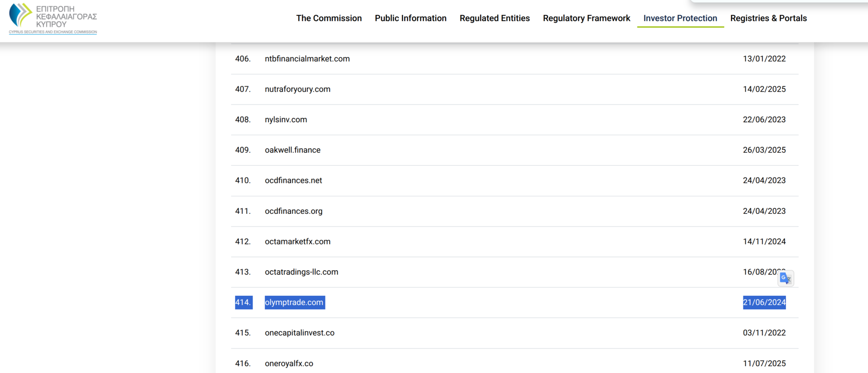
Task: Open the Public Information menu
Action: pyautogui.click(x=410, y=18)
